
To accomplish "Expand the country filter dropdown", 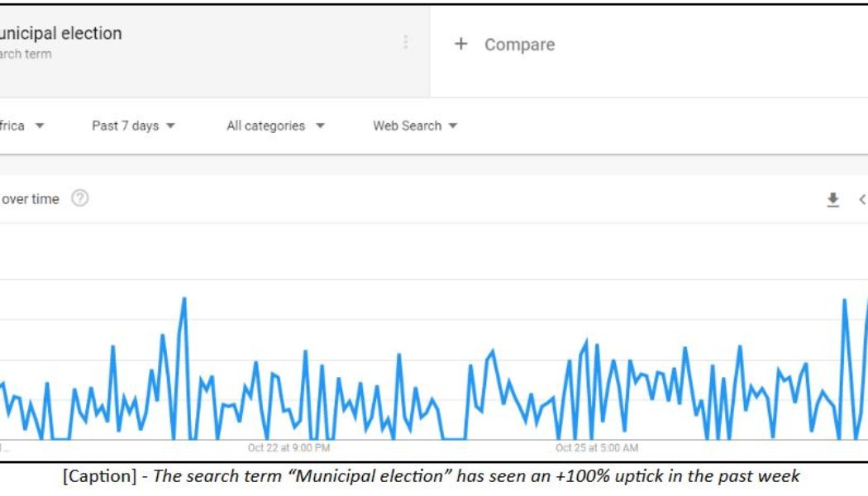I will [21, 126].
